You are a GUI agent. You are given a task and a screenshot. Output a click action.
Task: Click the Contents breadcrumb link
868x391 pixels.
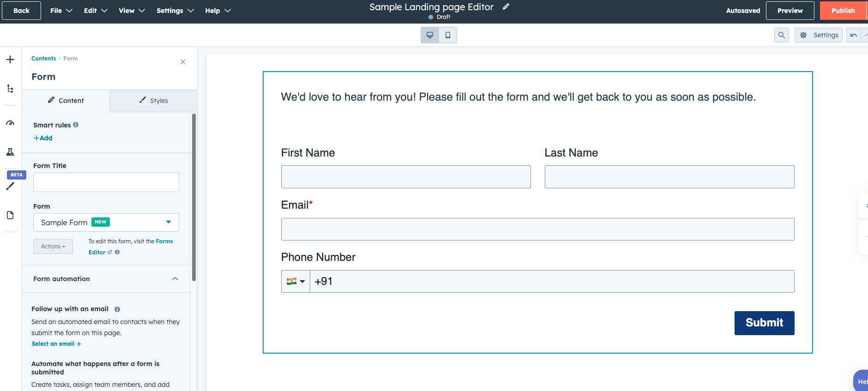click(x=43, y=59)
